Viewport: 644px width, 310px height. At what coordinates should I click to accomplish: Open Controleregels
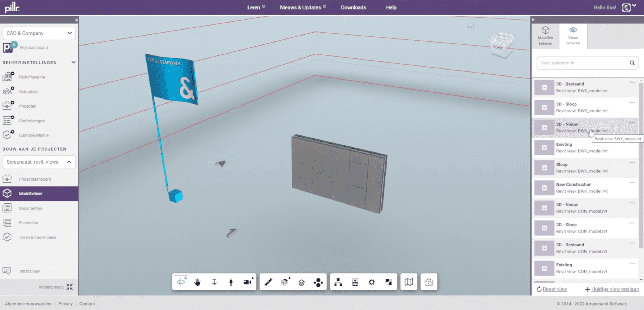[32, 121]
